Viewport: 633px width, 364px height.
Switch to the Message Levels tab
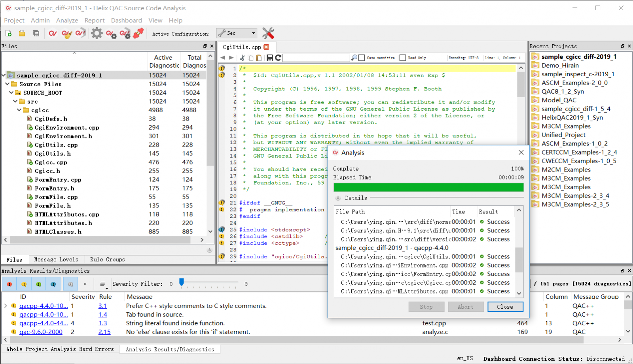coord(56,260)
